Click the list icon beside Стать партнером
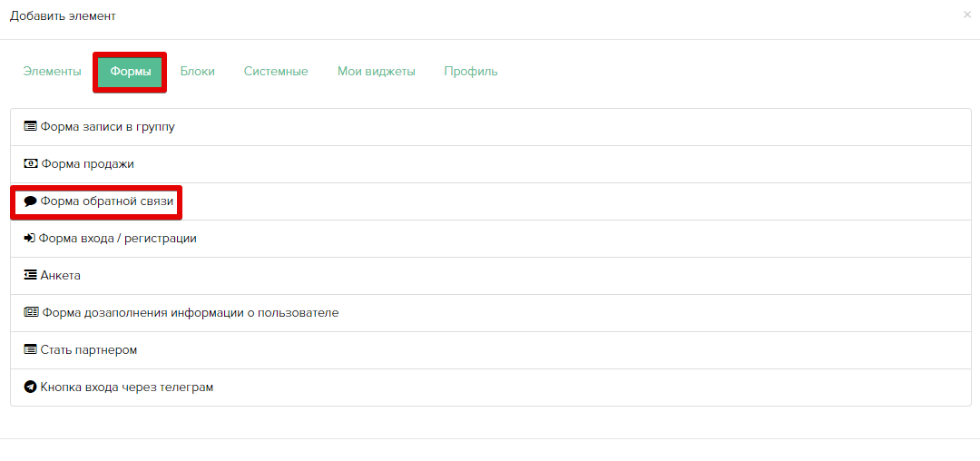Viewport: 980px width, 461px height. (x=30, y=349)
